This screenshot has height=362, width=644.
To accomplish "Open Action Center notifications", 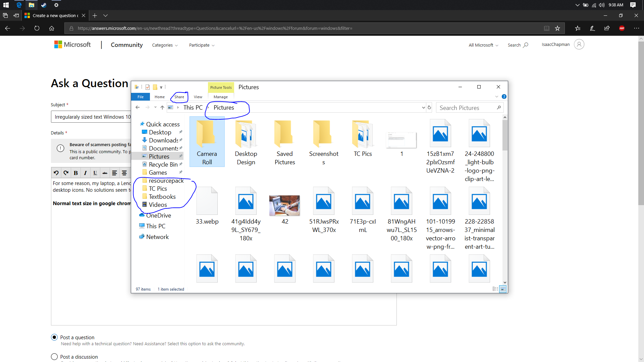I will coord(633,5).
